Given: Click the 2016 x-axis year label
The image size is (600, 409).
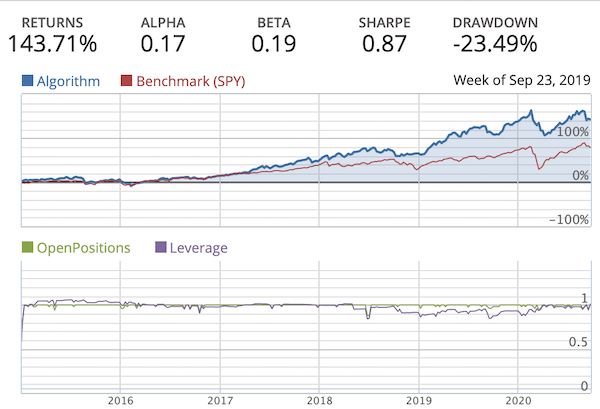Looking at the screenshot, I should coord(119,399).
